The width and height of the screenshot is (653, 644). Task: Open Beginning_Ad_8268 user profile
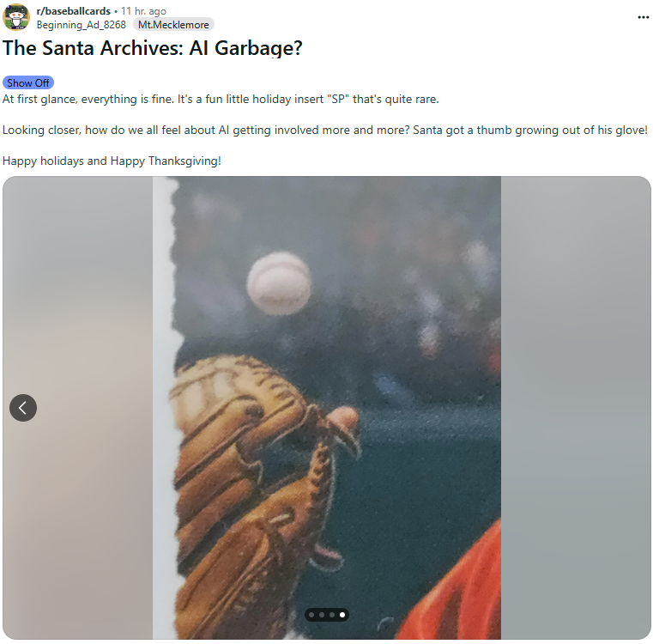coord(82,25)
